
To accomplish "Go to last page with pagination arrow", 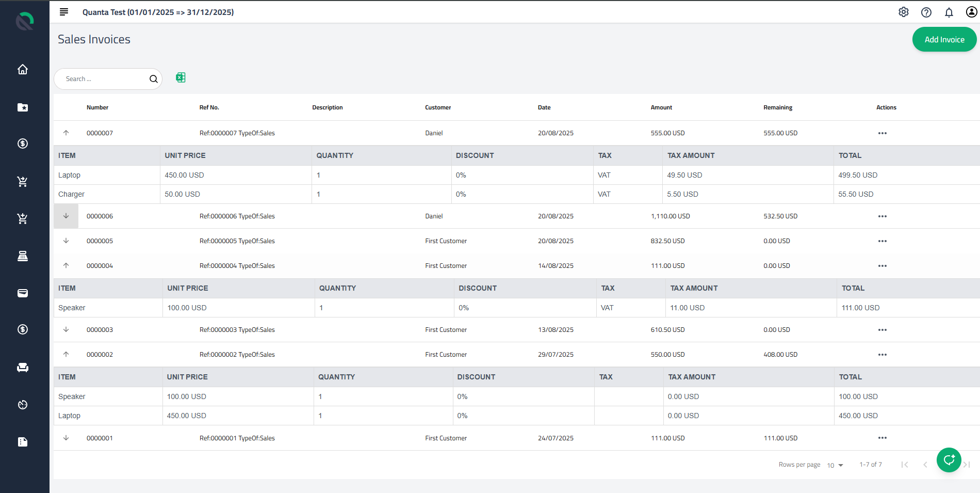I will pyautogui.click(x=967, y=465).
